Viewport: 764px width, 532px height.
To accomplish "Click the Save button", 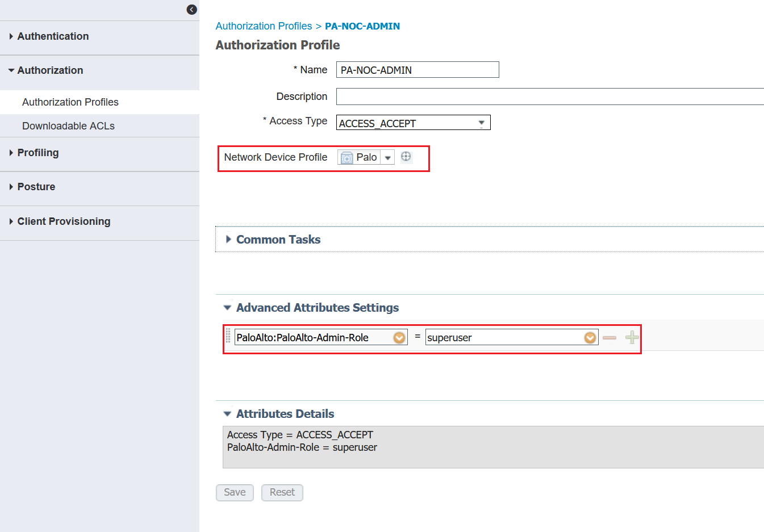I will [x=235, y=492].
